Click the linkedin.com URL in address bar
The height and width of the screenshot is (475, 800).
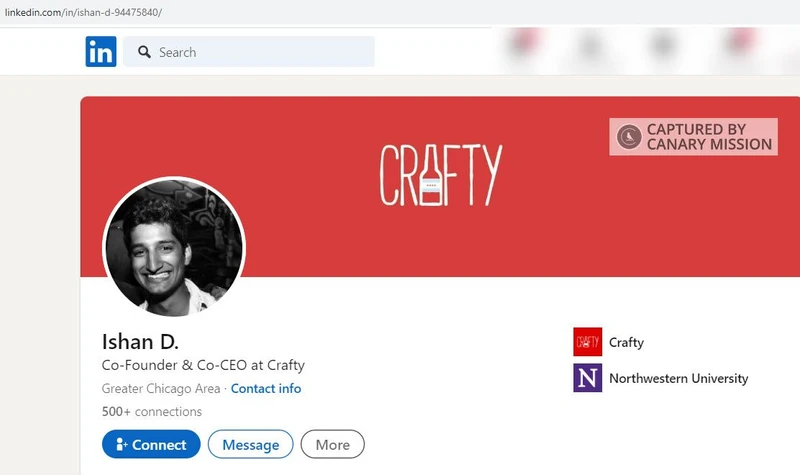(83, 12)
